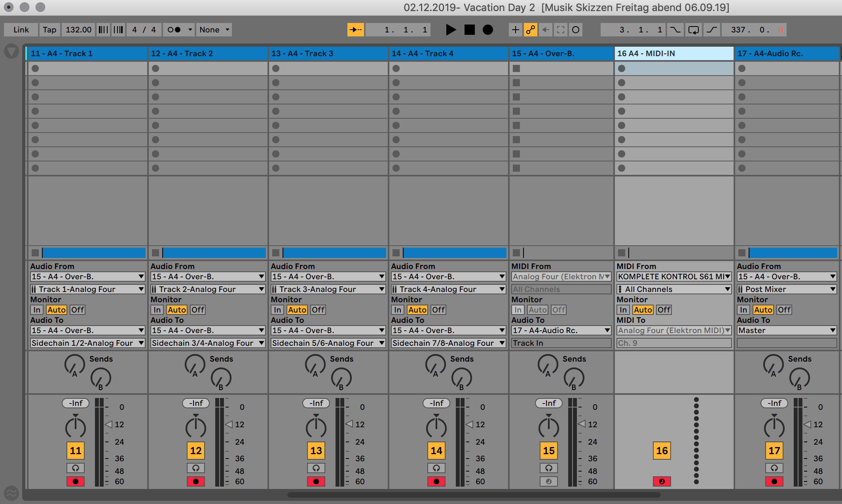Click the Link button

point(21,30)
